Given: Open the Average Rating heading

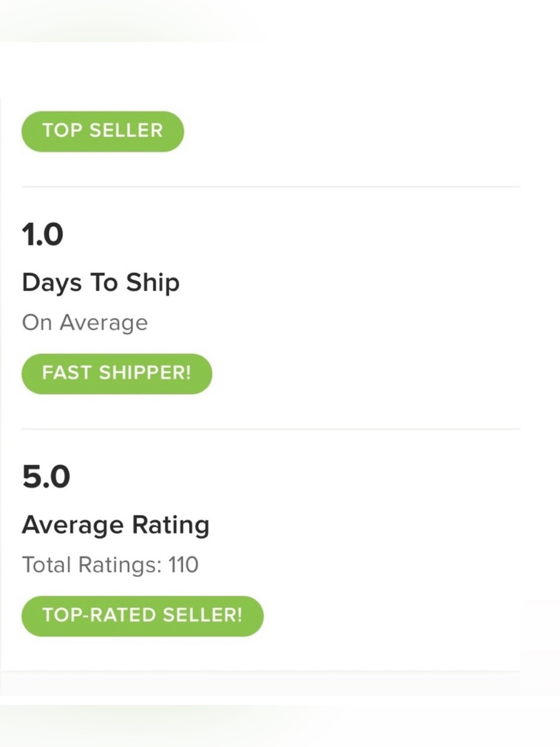Looking at the screenshot, I should tap(116, 526).
